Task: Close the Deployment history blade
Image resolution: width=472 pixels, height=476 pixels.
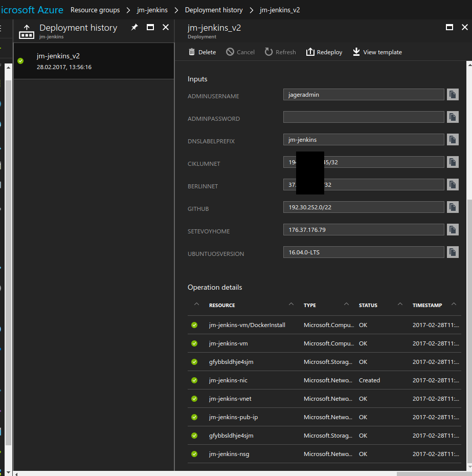Action: 166,27
